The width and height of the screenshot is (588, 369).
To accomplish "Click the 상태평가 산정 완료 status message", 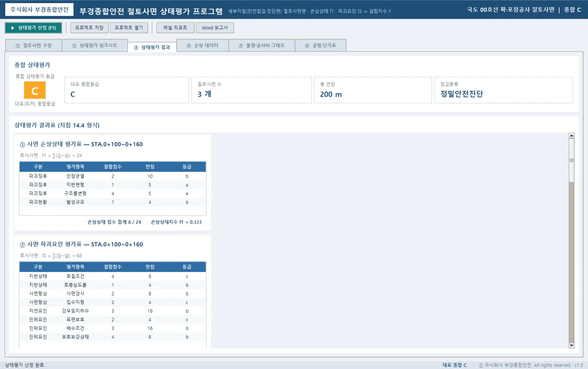I will [x=24, y=365].
